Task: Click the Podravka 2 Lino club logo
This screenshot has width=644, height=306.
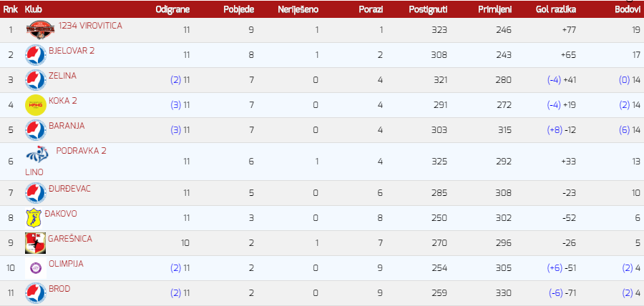Action: (x=37, y=154)
